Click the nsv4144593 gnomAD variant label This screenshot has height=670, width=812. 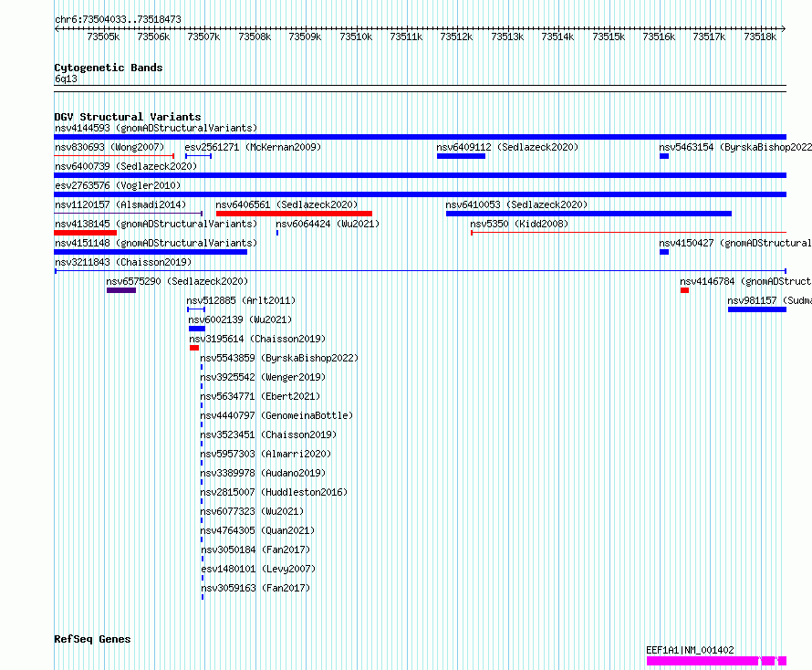(156, 128)
